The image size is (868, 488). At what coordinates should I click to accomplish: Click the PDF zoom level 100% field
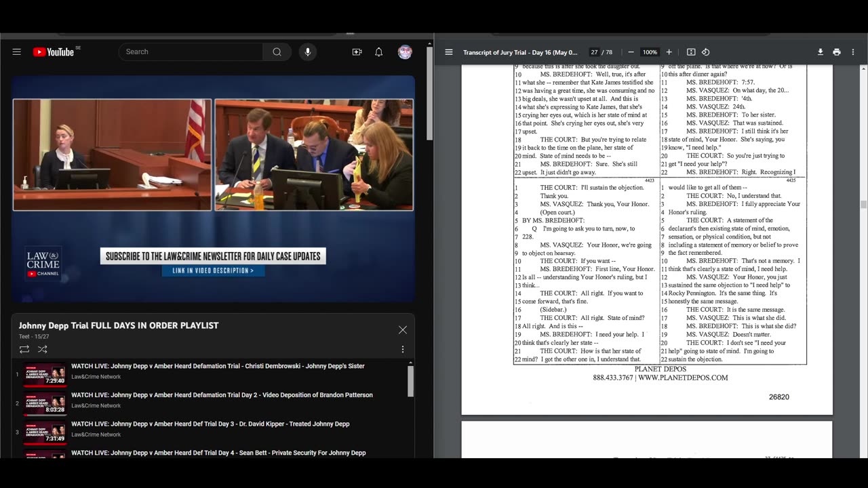pos(650,52)
